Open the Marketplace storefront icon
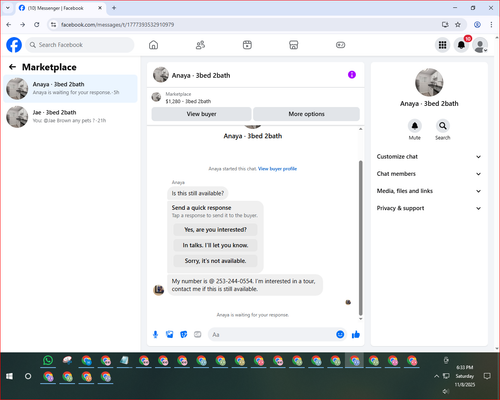Screen dimensions: 500x400 pyautogui.click(x=293, y=45)
